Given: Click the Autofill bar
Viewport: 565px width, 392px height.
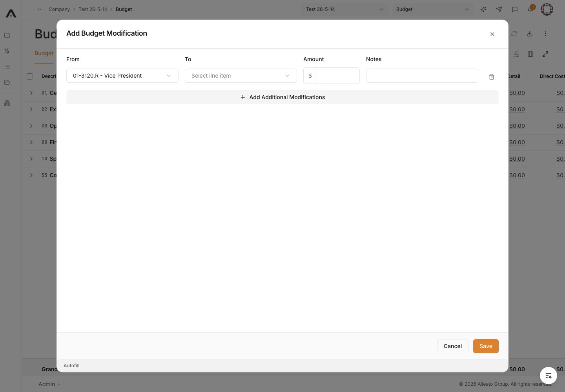Looking at the screenshot, I should pos(282,366).
